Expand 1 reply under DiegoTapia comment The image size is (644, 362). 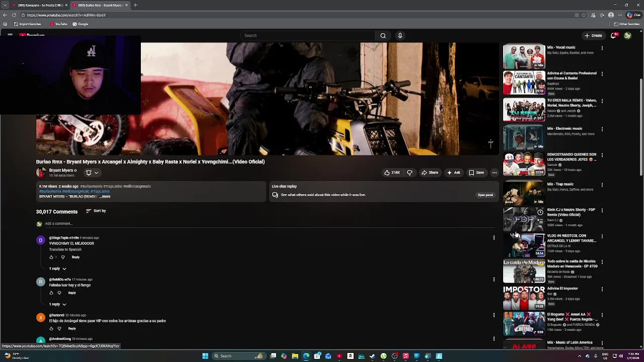coord(57,269)
